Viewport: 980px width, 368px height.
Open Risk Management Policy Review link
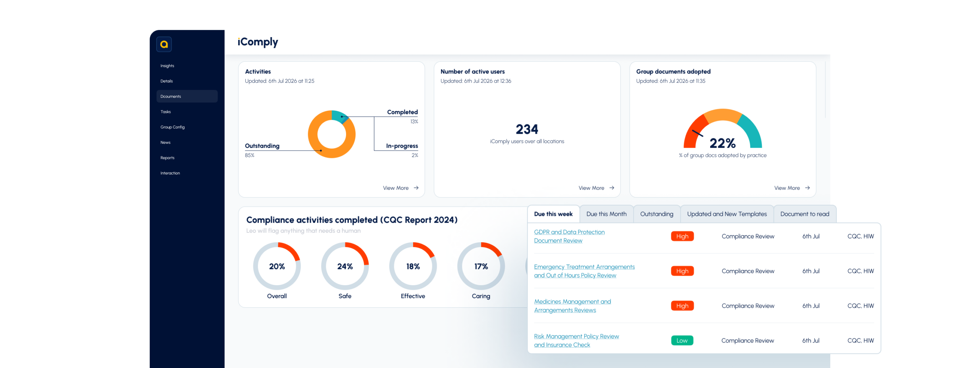pos(577,340)
